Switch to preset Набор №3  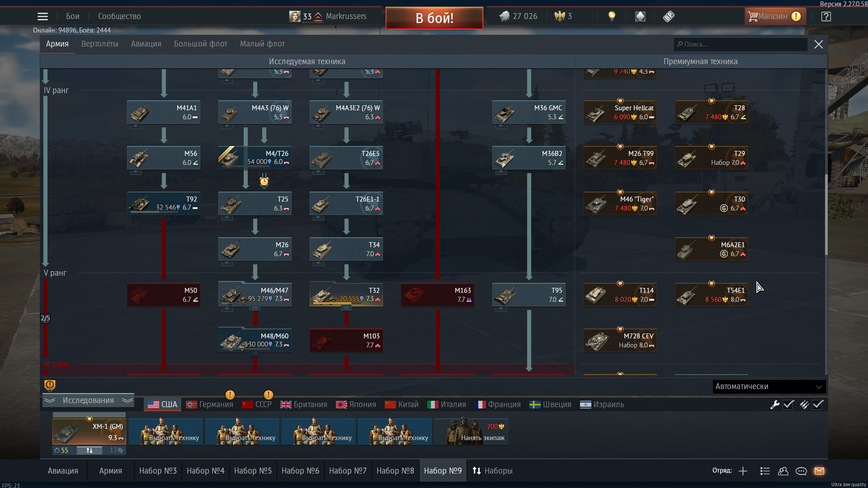[x=158, y=471]
